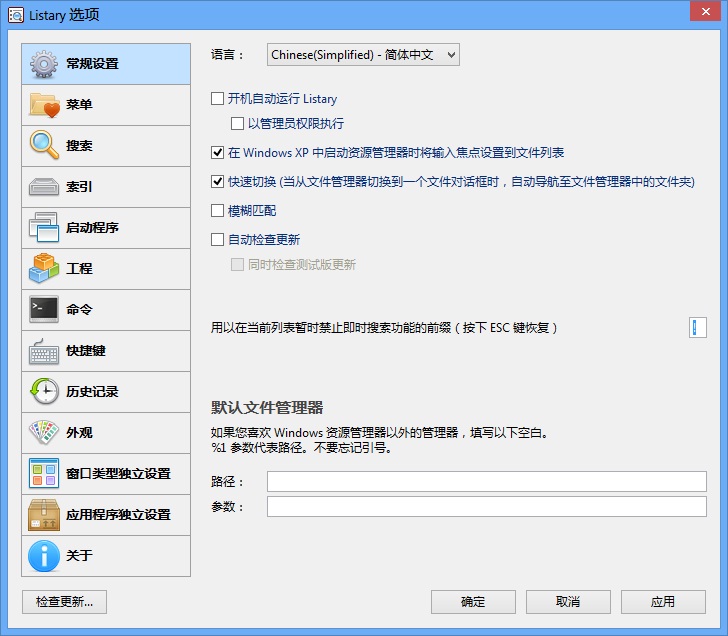Open the 语言 language dropdown

coord(363,55)
